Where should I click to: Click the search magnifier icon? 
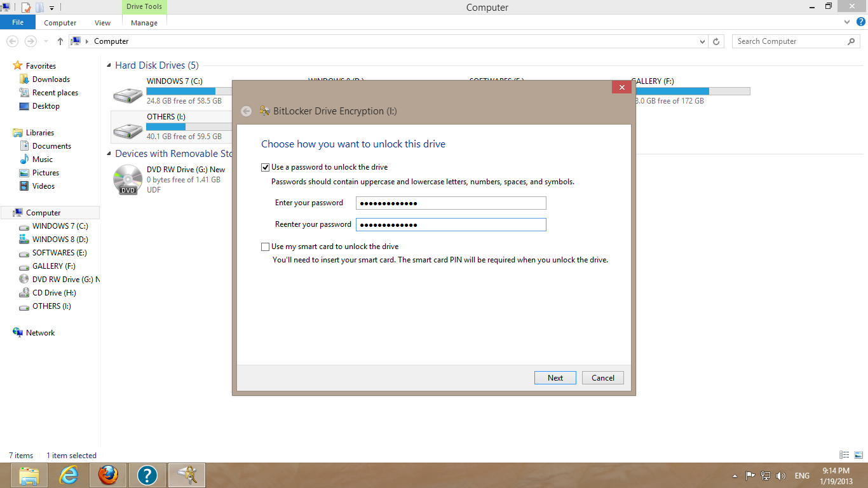point(851,41)
